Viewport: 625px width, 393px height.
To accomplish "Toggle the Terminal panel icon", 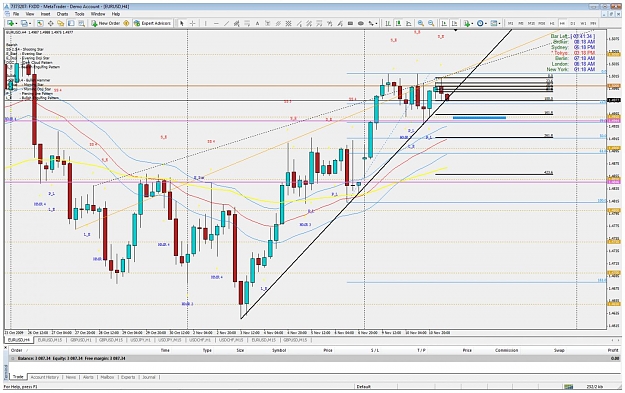I will point(71,24).
